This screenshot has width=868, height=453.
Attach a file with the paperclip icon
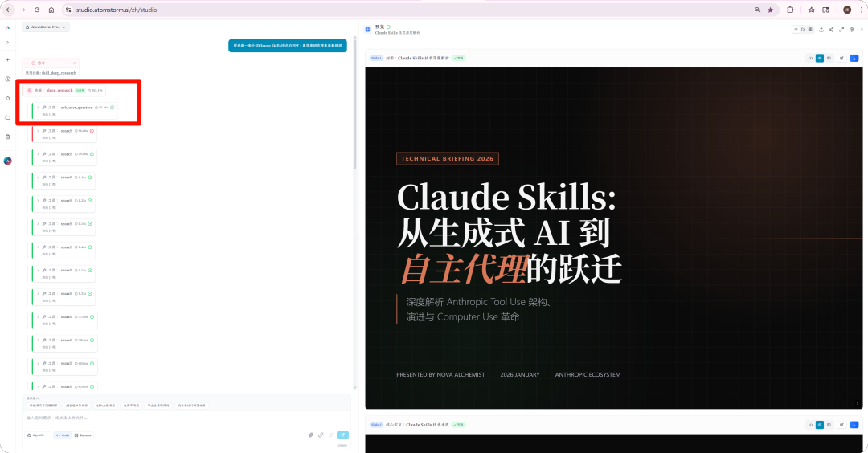[310, 435]
